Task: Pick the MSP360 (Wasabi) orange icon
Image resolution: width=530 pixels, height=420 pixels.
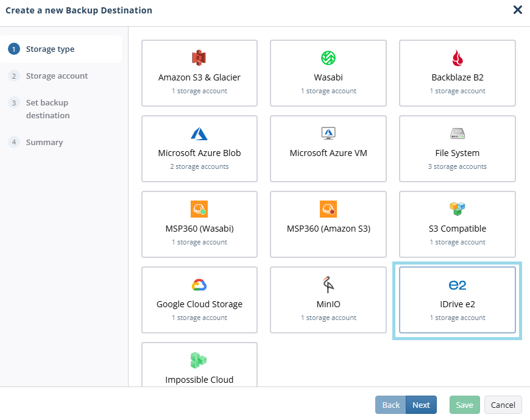Action: click(x=199, y=209)
